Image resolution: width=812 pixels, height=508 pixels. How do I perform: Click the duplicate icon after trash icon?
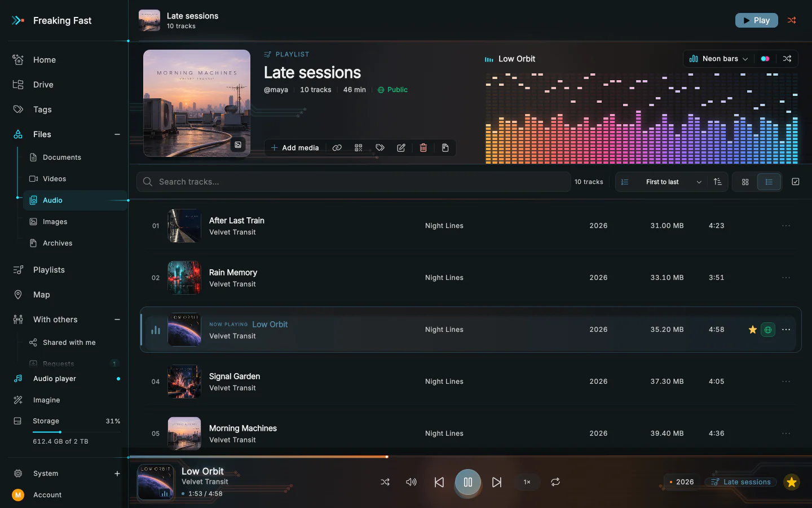(x=445, y=148)
